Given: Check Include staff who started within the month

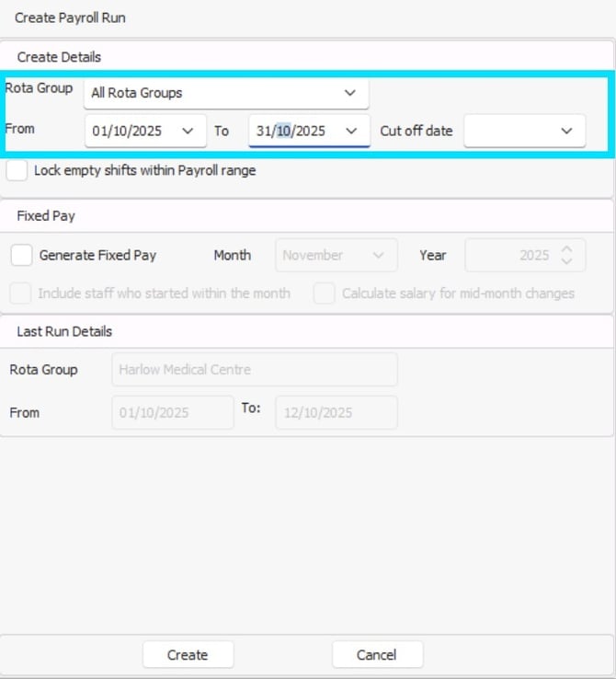Looking at the screenshot, I should click(x=19, y=293).
